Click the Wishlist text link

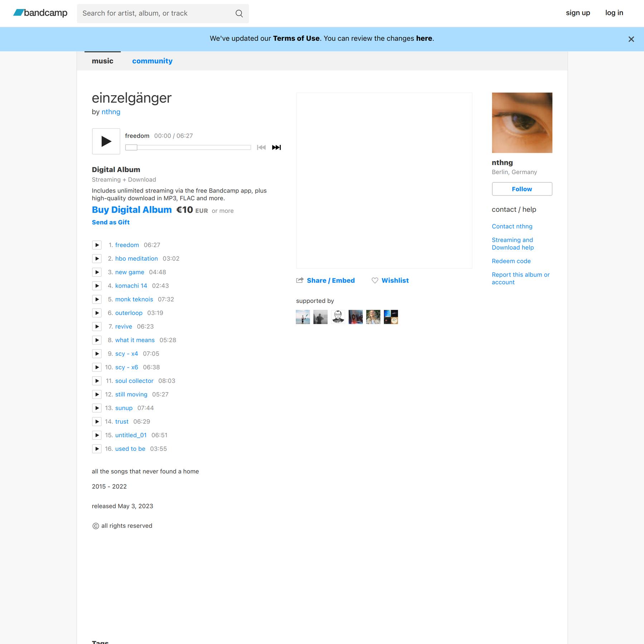395,280
